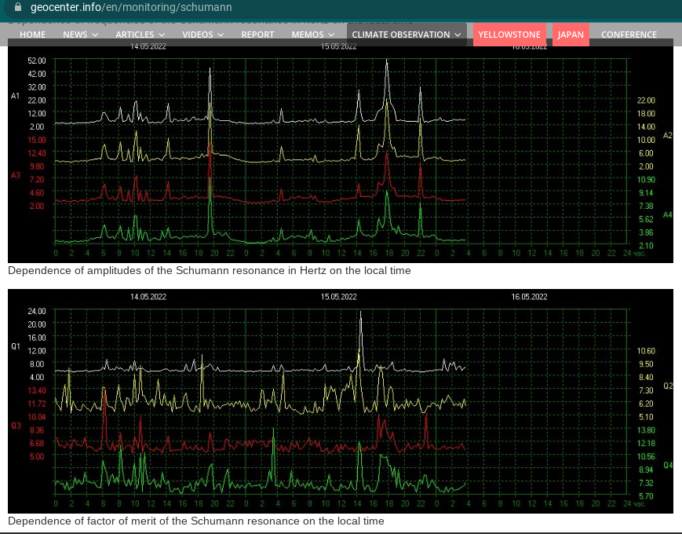Click the red A3 axis label
The height and width of the screenshot is (534, 682).
point(15,175)
